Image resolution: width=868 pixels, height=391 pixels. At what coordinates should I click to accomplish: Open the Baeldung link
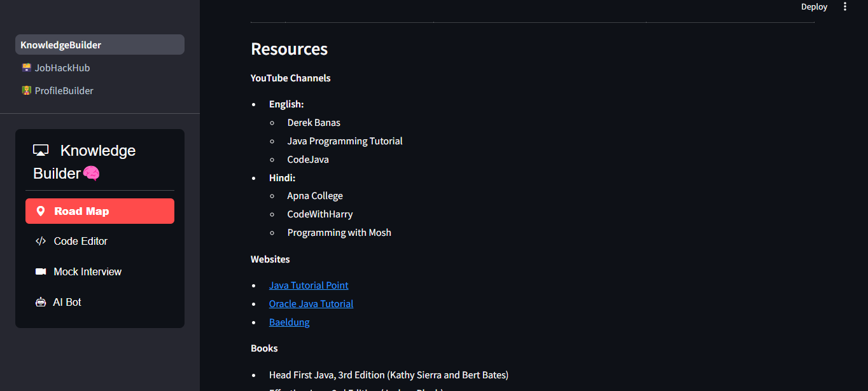point(290,322)
